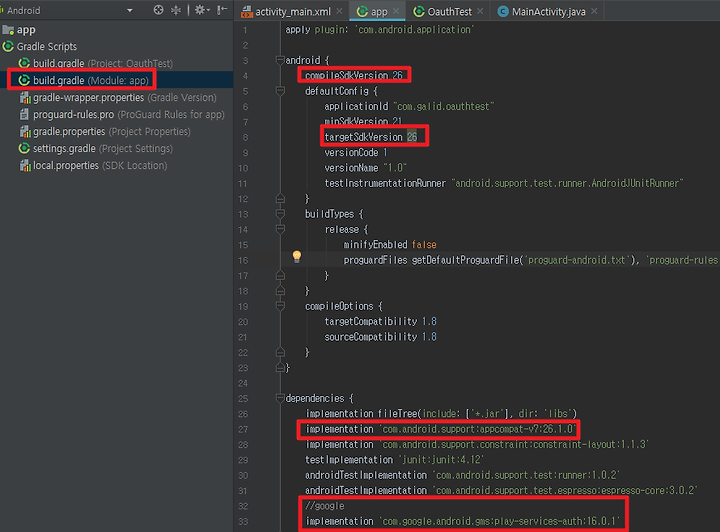This screenshot has height=532, width=720.
Task: Click the Gradle Scripts icon
Action: [x=8, y=46]
